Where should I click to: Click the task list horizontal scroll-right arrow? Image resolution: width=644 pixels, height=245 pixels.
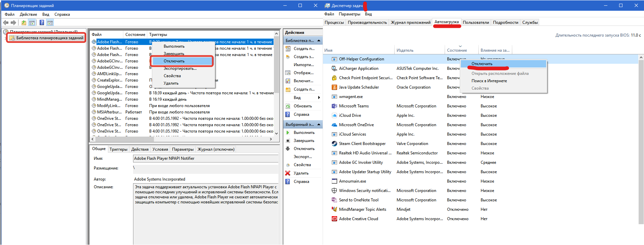(271, 139)
